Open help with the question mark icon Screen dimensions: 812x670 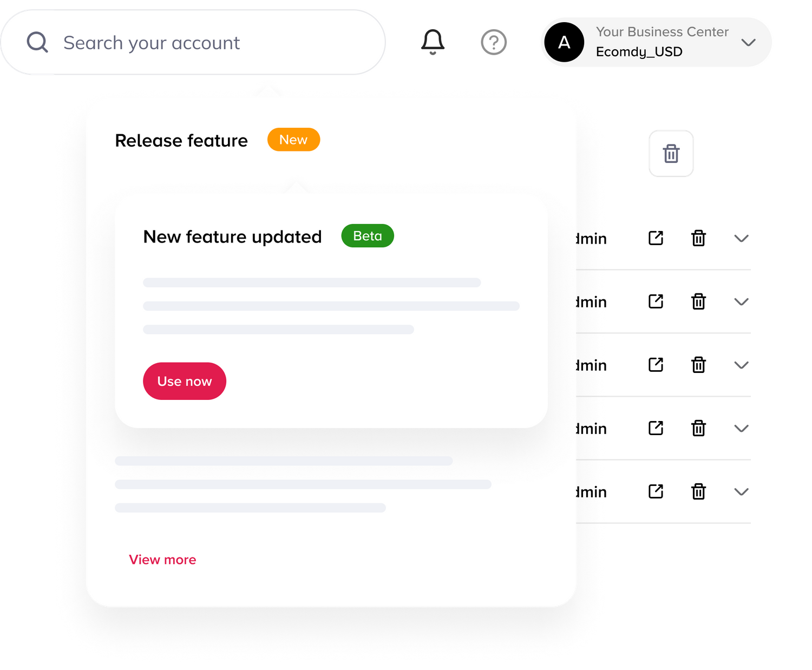click(494, 42)
